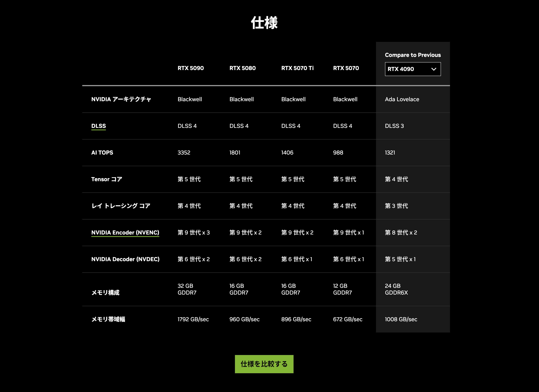Click the AI TOPS value 1406
539x392 pixels.
pyautogui.click(x=287, y=152)
